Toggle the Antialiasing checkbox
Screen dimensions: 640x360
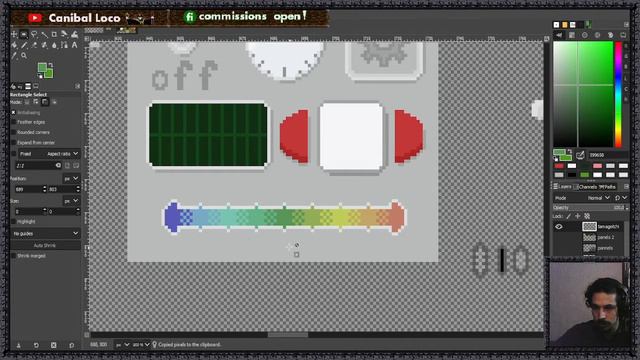(x=13, y=112)
